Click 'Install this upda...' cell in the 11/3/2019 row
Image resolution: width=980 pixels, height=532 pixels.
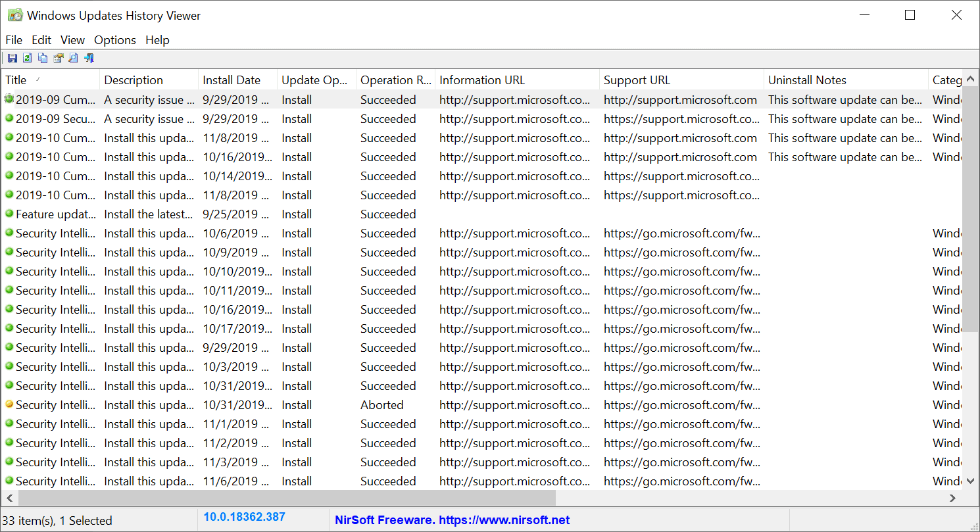(149, 462)
